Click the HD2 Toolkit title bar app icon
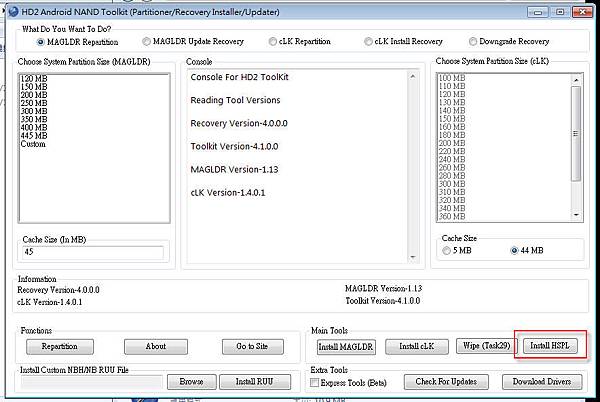 (x=13, y=11)
